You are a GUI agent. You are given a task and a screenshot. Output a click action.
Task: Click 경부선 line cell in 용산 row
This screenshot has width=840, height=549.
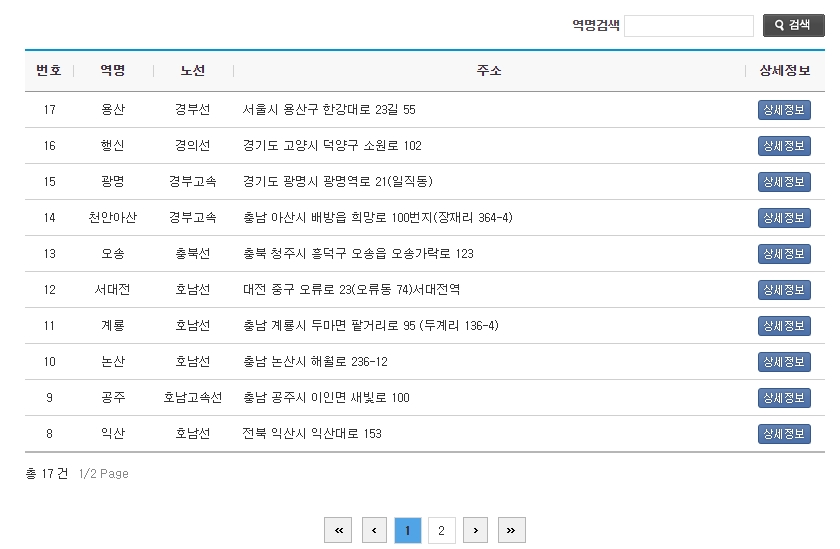click(193, 109)
